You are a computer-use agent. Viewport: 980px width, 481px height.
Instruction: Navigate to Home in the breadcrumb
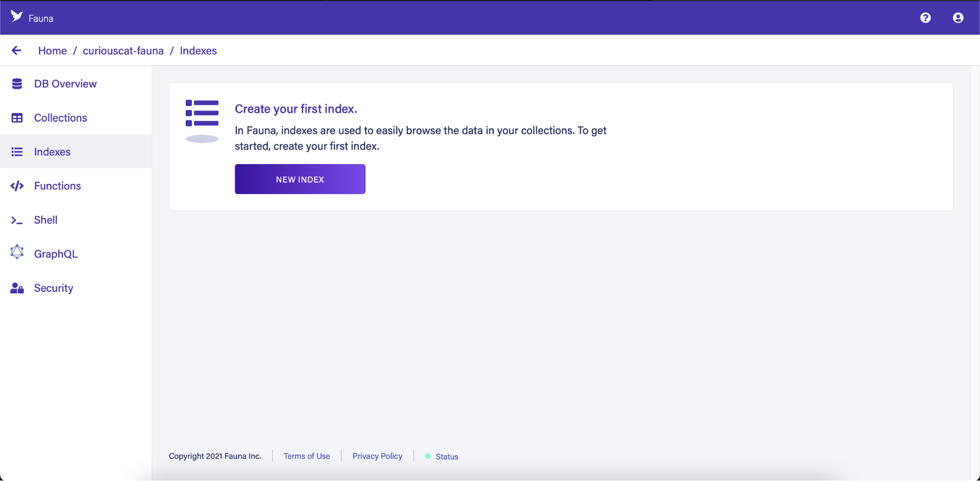[52, 51]
